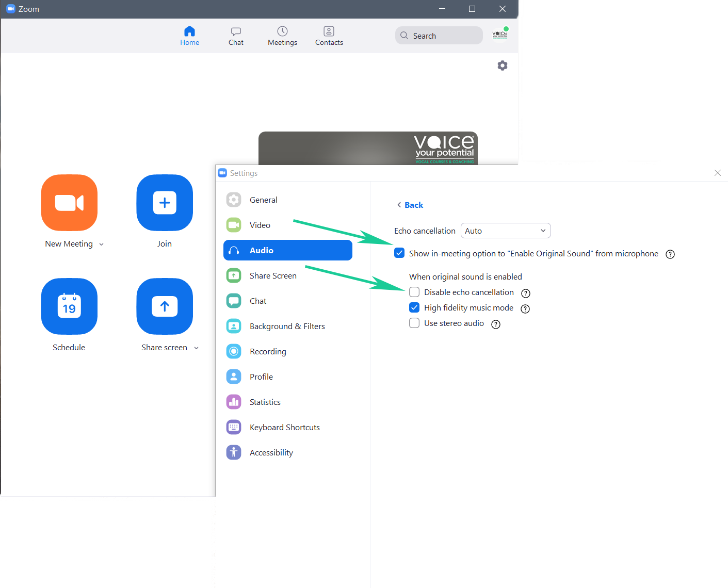The width and height of the screenshot is (728, 588).
Task: Click the Accessibility settings icon
Action: 234,452
